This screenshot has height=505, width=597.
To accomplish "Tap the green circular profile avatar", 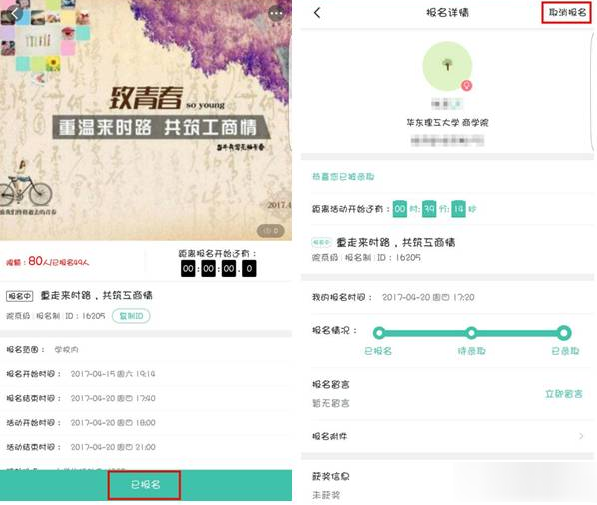I will click(447, 66).
